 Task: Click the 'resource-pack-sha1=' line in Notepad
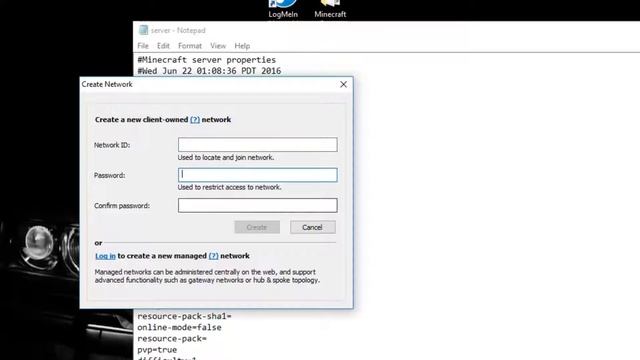(184, 316)
